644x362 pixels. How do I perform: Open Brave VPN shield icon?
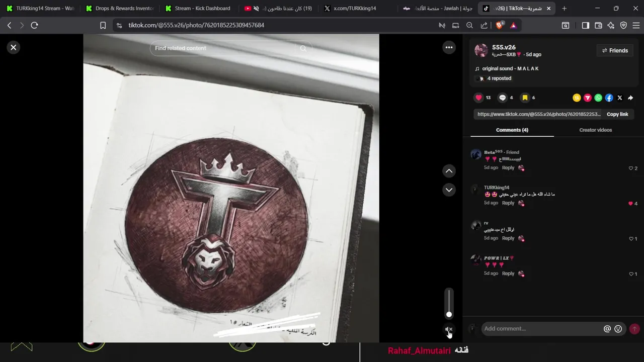click(x=623, y=25)
